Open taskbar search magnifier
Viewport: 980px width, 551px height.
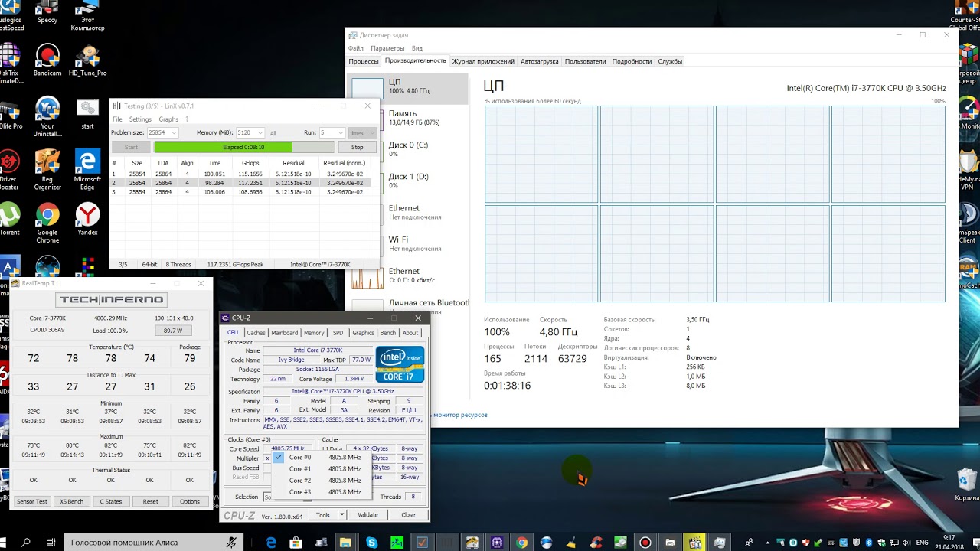[26, 543]
